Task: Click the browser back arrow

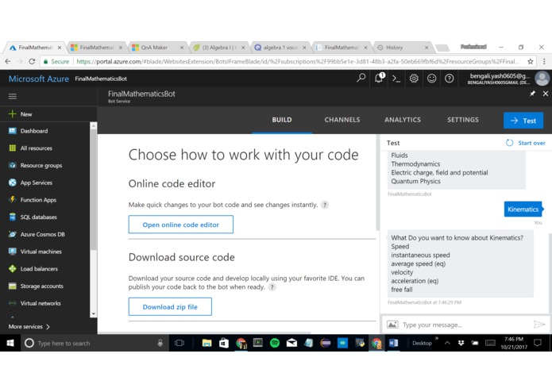Action: 8,62
